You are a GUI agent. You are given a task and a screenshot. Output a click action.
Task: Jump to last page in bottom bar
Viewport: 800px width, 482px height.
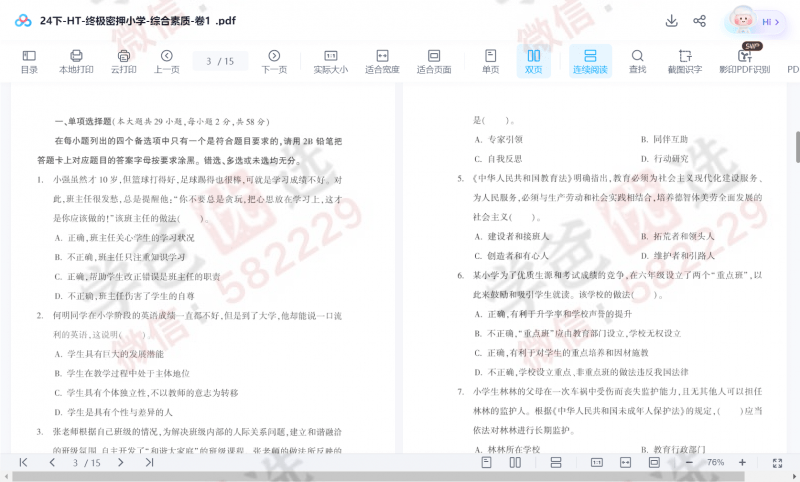149,462
